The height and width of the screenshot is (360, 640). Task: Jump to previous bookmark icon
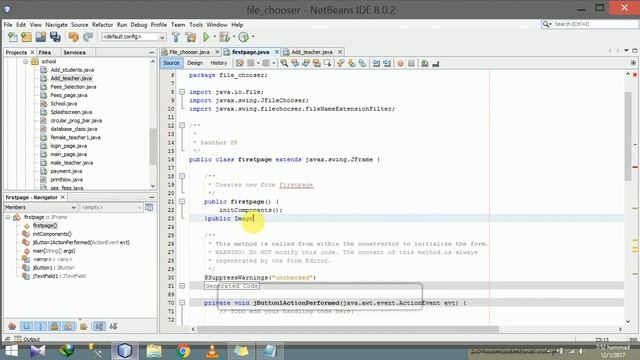[x=341, y=63]
